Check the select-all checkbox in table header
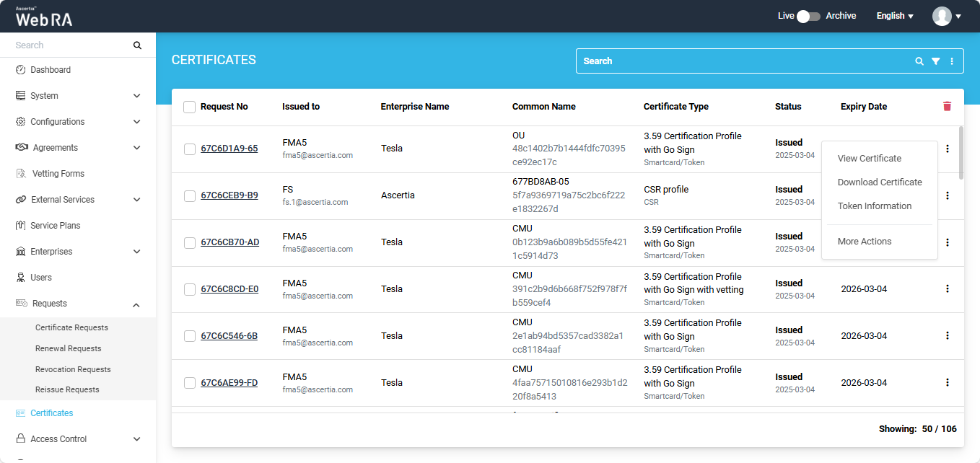This screenshot has height=463, width=980. tap(189, 107)
